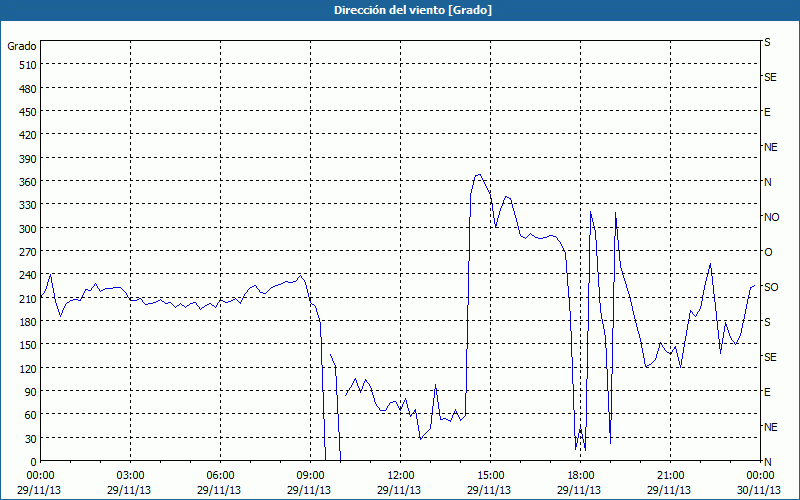Click the 'E' compass label level with 90
This screenshot has width=800, height=500.
point(767,392)
